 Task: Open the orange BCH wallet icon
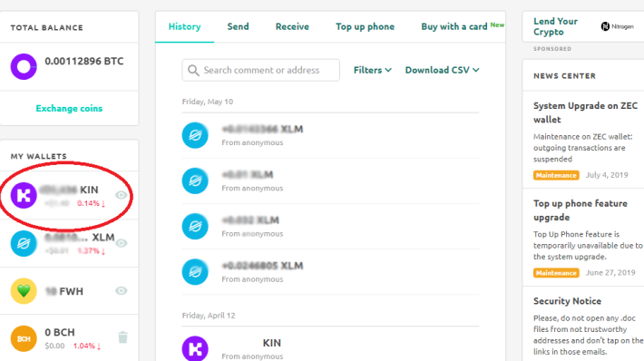pyautogui.click(x=24, y=338)
